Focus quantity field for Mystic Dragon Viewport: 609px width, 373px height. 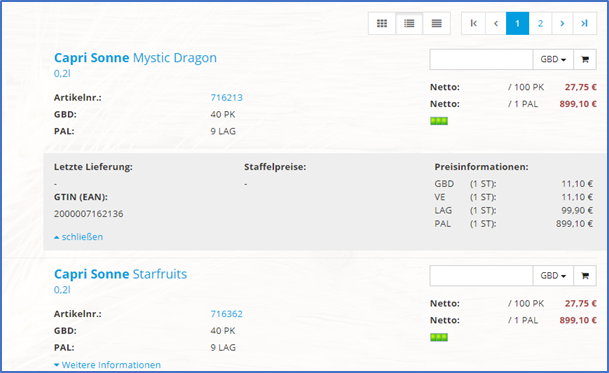click(x=481, y=59)
